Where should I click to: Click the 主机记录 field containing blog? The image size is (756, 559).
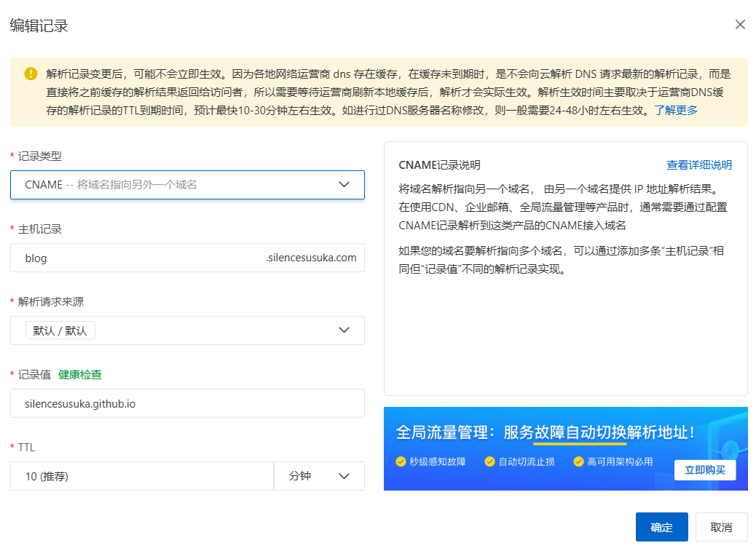[x=138, y=258]
